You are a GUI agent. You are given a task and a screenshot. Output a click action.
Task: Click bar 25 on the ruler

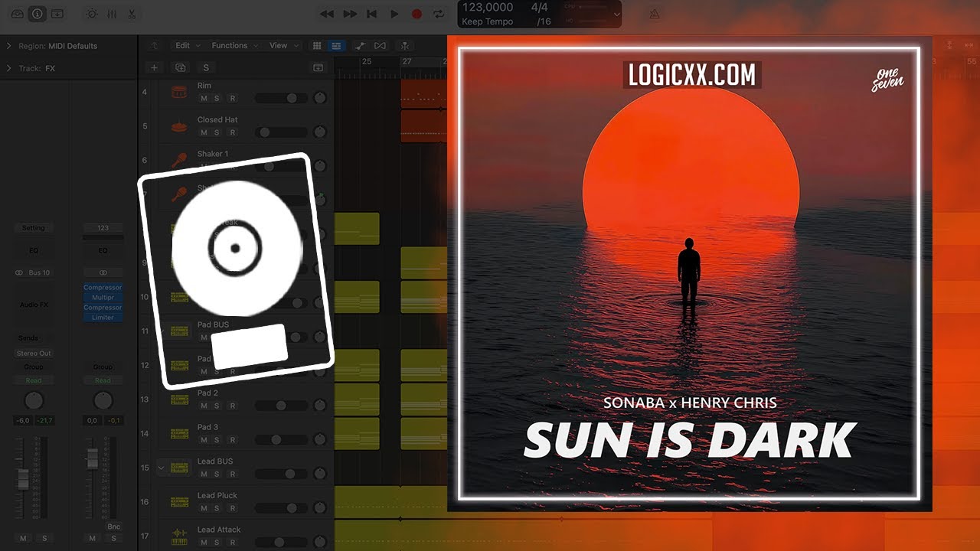[367, 61]
